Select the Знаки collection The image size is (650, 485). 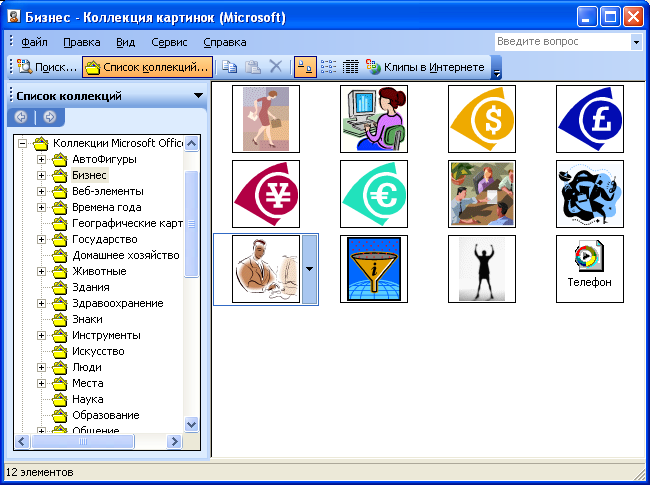pos(87,319)
